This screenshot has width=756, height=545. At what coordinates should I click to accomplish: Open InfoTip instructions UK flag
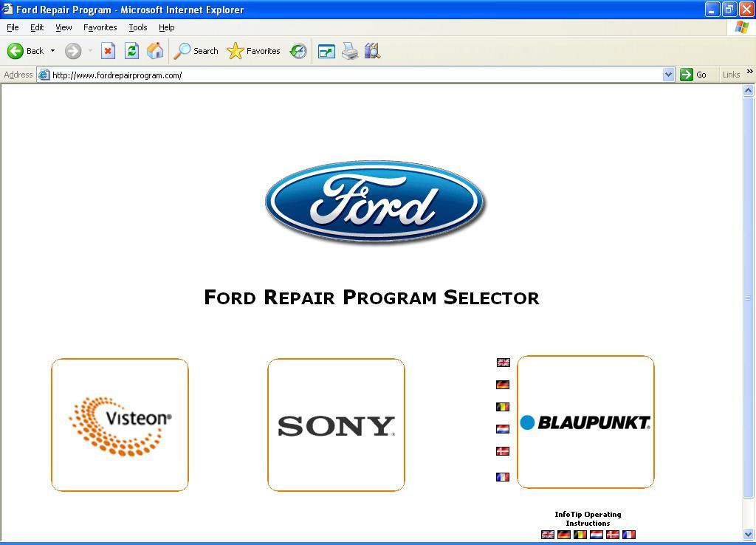pos(548,535)
